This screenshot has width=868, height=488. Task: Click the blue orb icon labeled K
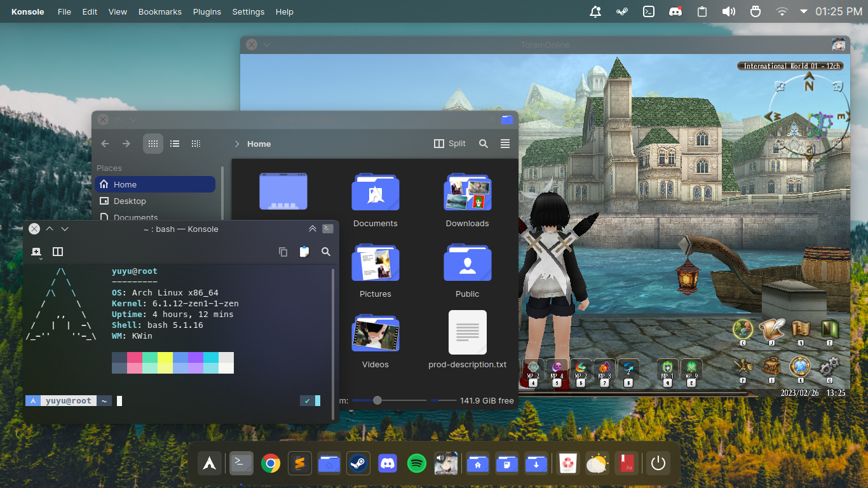[801, 368]
